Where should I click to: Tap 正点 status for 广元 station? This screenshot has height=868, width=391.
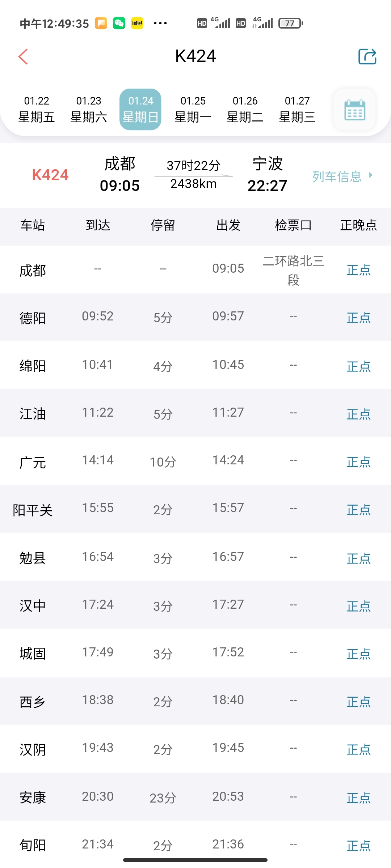[x=358, y=462]
